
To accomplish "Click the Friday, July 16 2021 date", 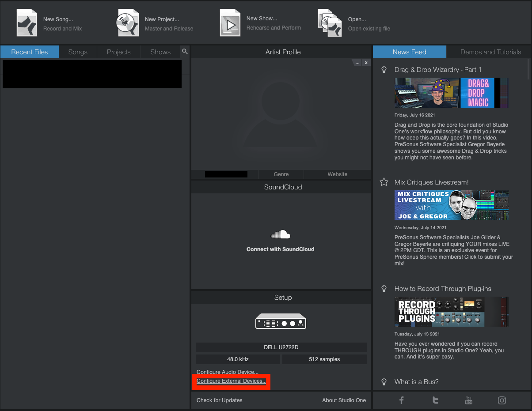I will pyautogui.click(x=414, y=115).
